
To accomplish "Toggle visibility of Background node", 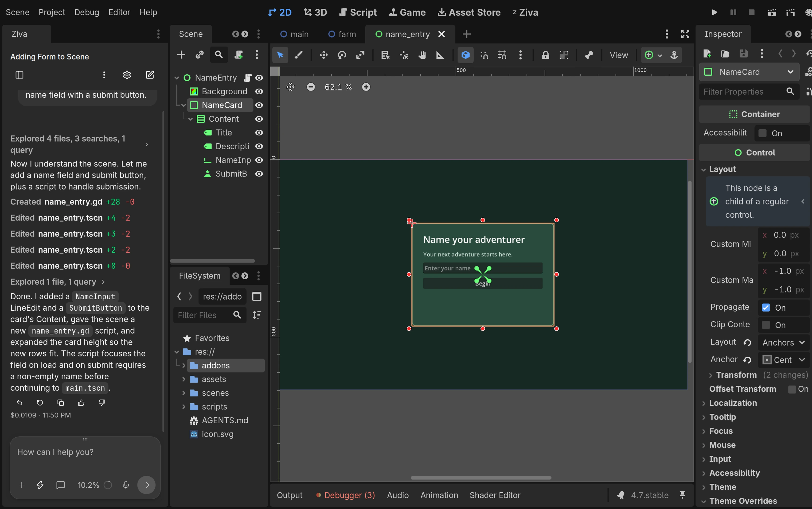I will coord(259,92).
